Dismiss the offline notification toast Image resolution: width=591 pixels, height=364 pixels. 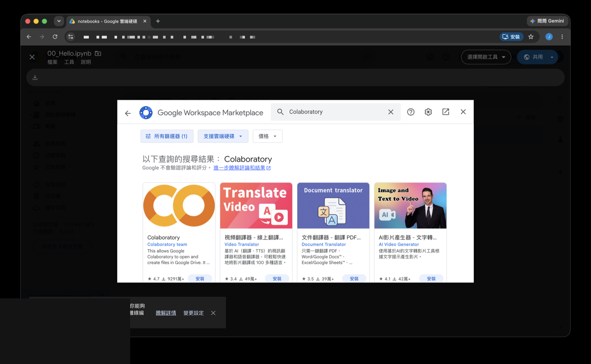(x=213, y=313)
